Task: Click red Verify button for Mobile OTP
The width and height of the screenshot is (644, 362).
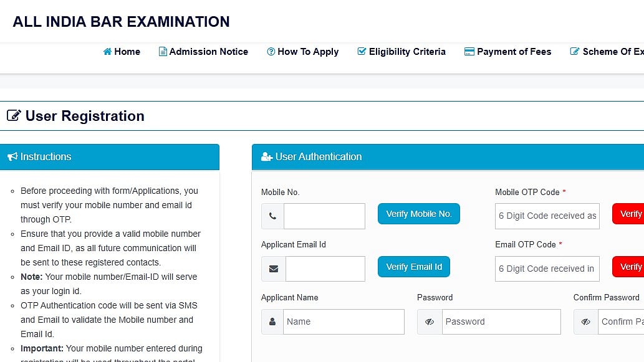Action: point(630,214)
